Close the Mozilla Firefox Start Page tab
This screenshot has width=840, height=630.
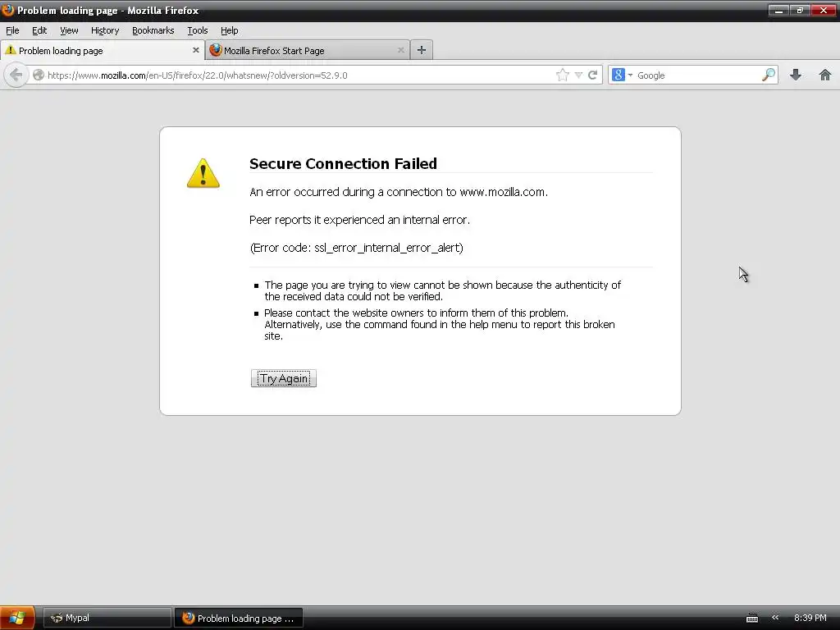(x=400, y=50)
